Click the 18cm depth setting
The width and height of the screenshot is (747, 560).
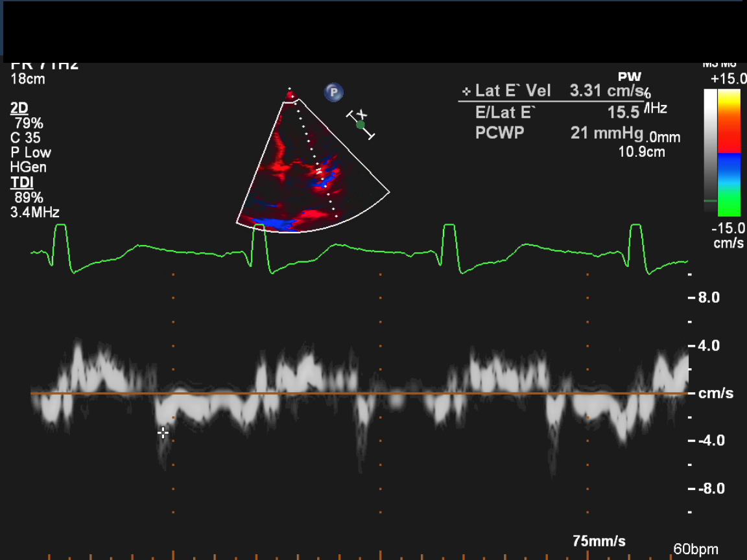(x=28, y=80)
